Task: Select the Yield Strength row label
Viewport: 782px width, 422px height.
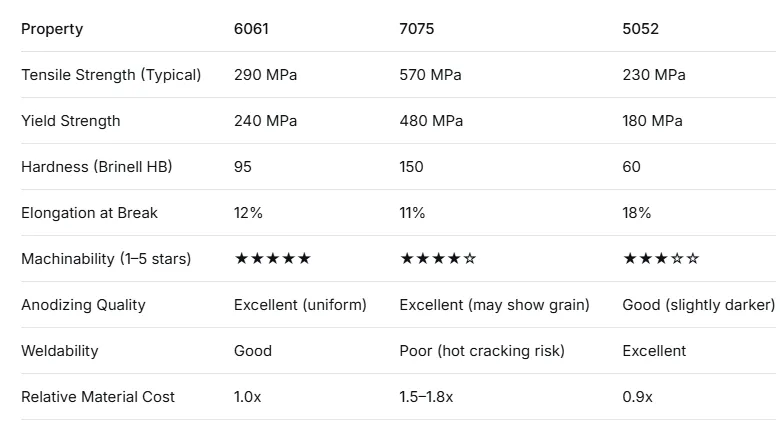Action: coord(71,121)
